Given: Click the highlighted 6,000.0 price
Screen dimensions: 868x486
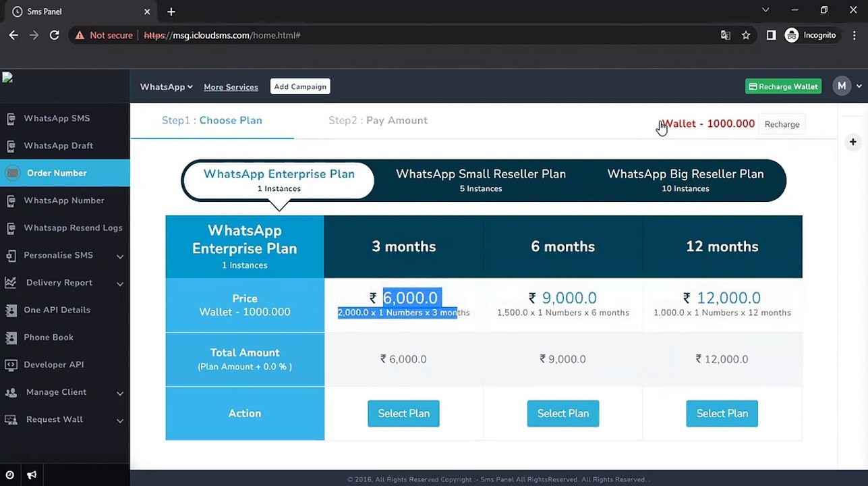Looking at the screenshot, I should click(x=410, y=298).
